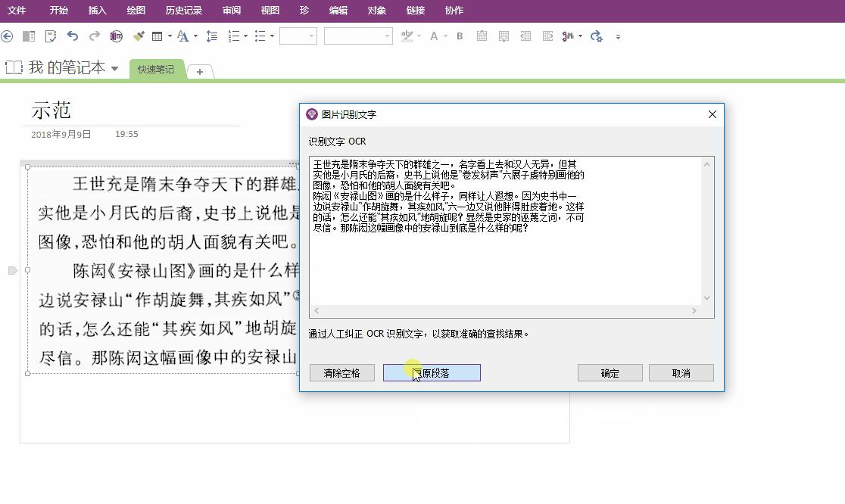
Task: Confirm with the 确定 button
Action: pyautogui.click(x=610, y=372)
